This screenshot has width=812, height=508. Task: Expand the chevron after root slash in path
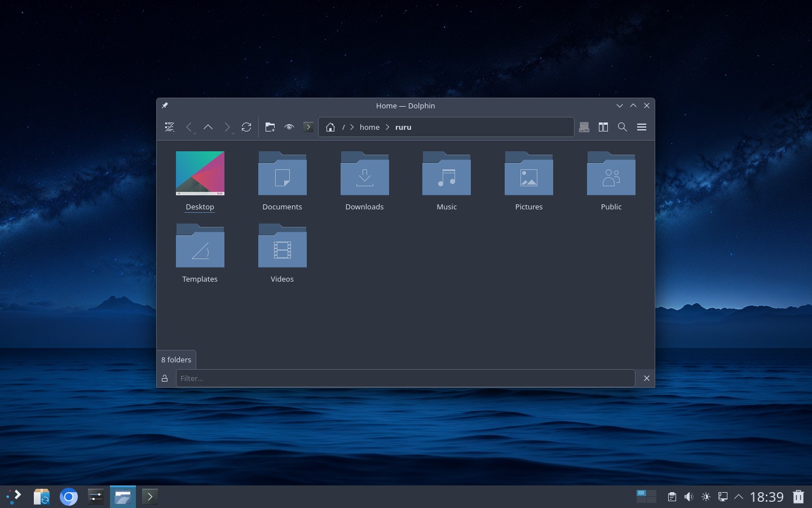352,127
